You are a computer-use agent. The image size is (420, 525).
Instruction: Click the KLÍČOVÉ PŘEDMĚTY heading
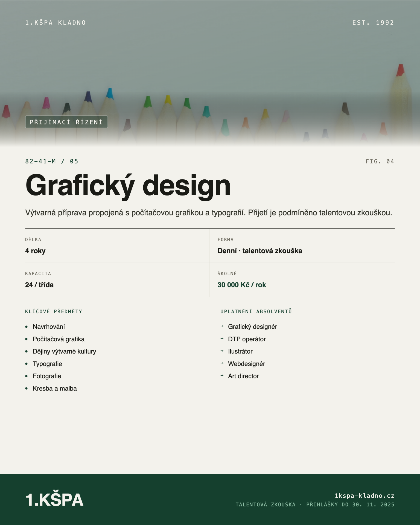[x=54, y=311]
